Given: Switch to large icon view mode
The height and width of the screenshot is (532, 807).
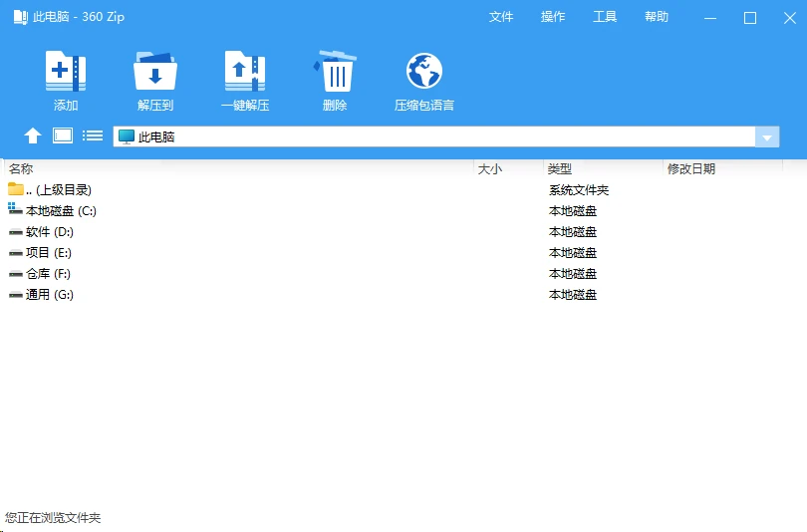Looking at the screenshot, I should point(63,135).
